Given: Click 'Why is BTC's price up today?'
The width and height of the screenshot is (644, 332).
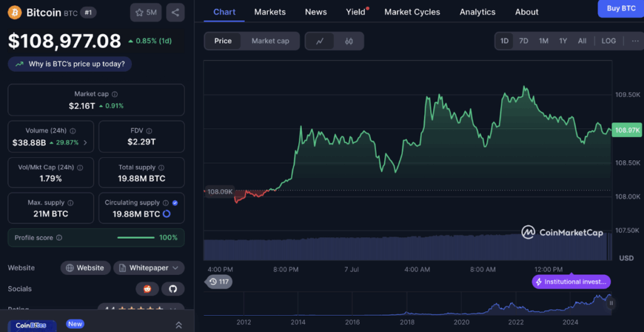Looking at the screenshot, I should (x=71, y=64).
